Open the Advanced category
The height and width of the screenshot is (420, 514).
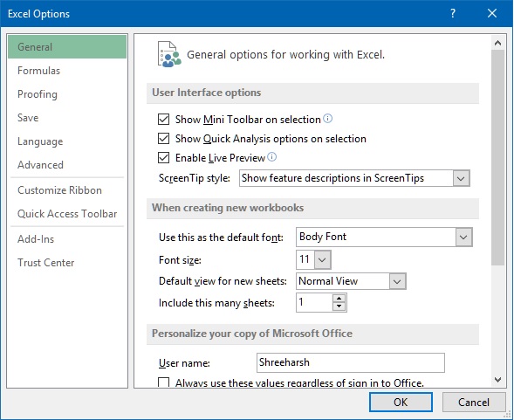click(x=67, y=165)
